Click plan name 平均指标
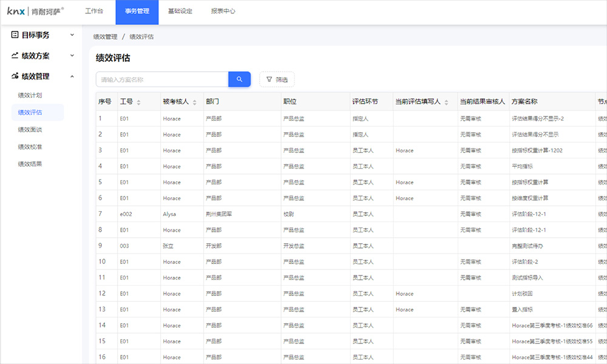 tap(522, 166)
